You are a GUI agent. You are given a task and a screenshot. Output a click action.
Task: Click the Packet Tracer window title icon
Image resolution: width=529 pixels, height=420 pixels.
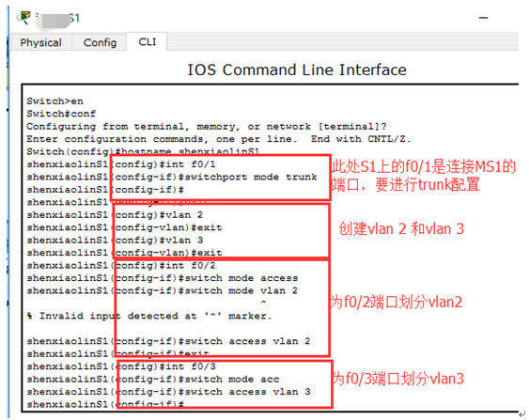(x=24, y=17)
